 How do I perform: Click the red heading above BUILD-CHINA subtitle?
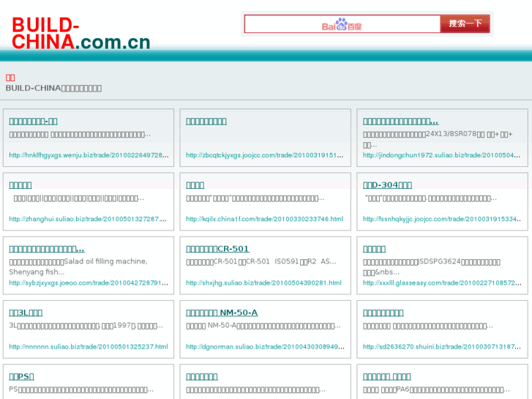(x=10, y=78)
